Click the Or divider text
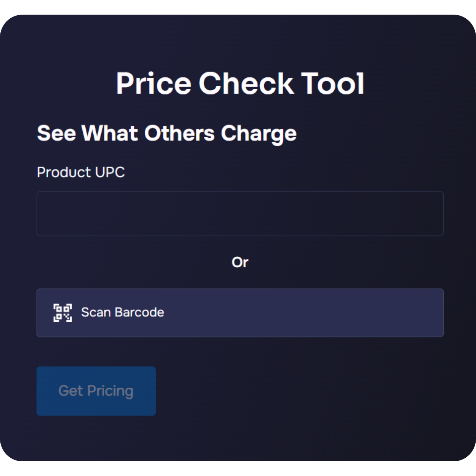476x476 pixels. (x=240, y=262)
